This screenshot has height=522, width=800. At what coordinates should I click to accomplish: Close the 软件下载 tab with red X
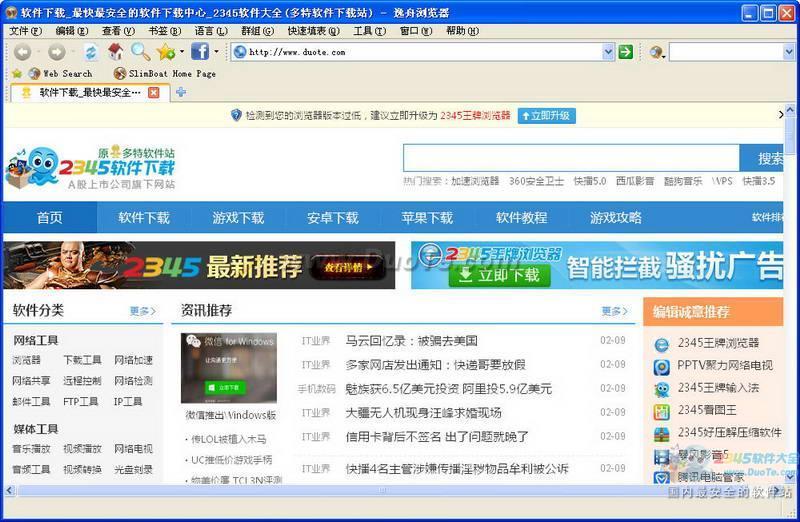point(153,92)
